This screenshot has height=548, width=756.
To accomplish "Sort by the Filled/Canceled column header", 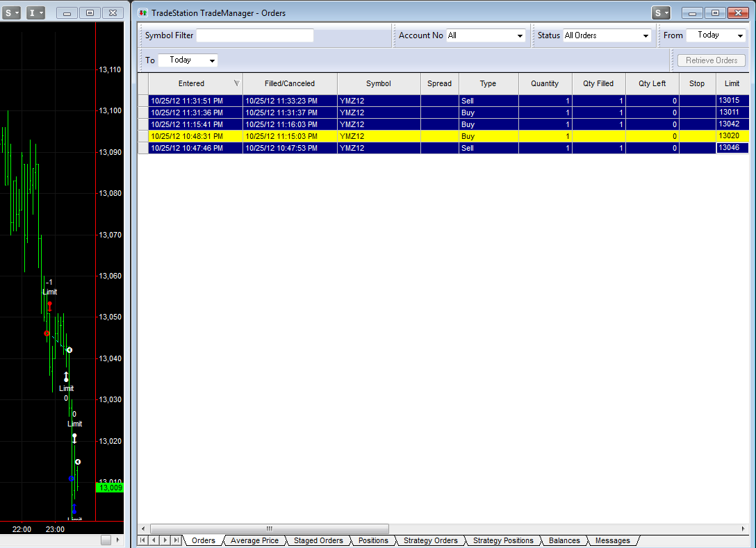I will pos(290,83).
